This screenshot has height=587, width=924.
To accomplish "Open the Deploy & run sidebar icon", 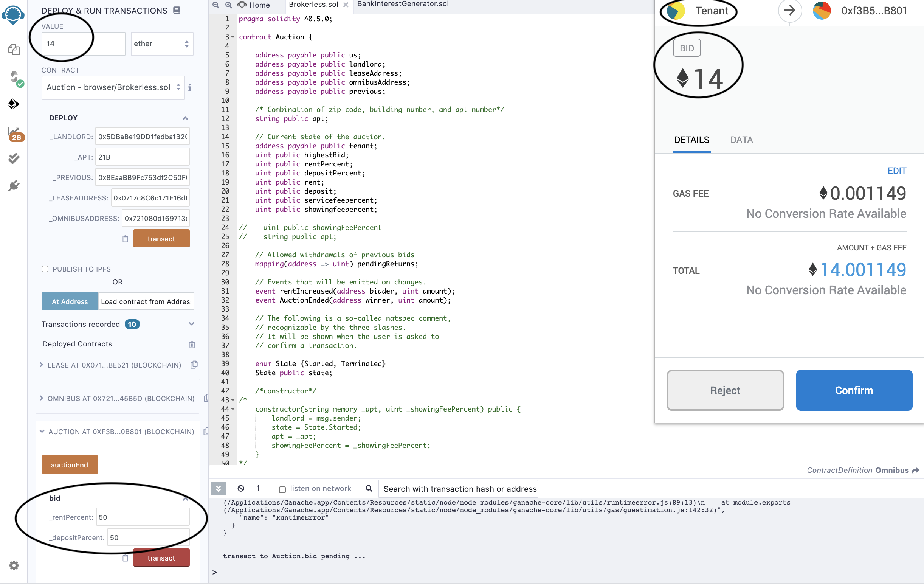I will coord(14,104).
